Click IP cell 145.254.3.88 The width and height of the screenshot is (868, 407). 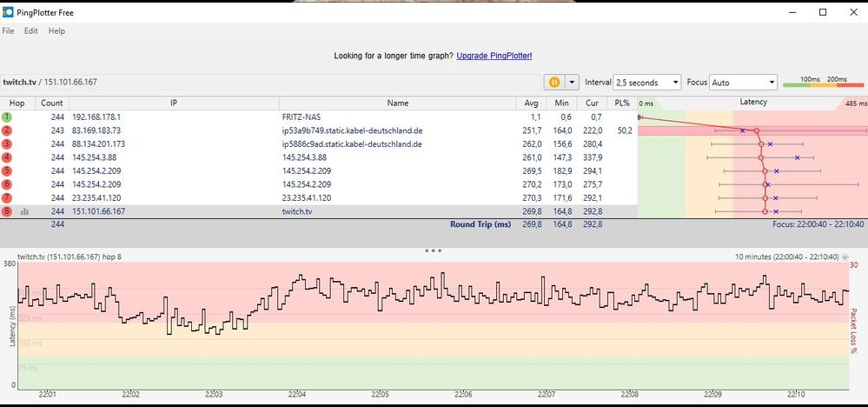94,157
